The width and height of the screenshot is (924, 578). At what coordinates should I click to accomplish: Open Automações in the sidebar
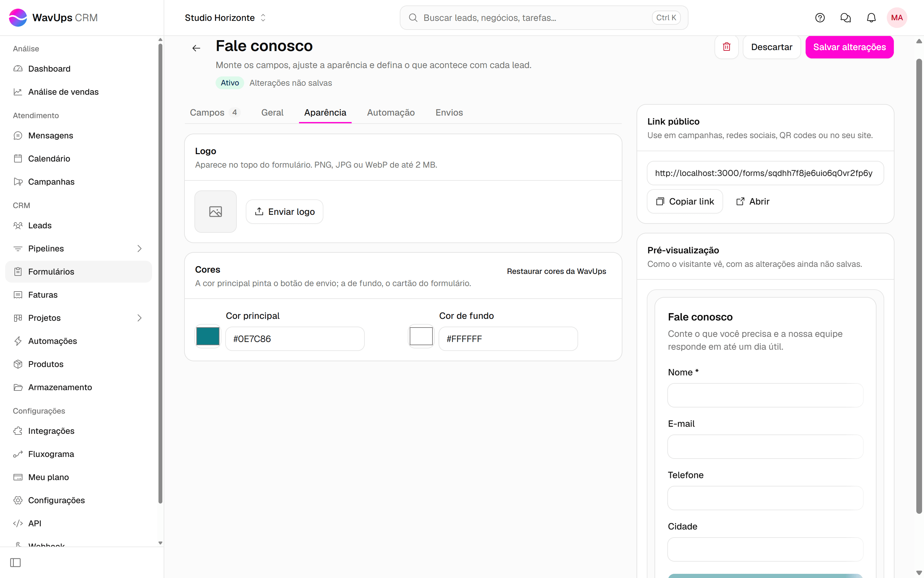pyautogui.click(x=79, y=341)
